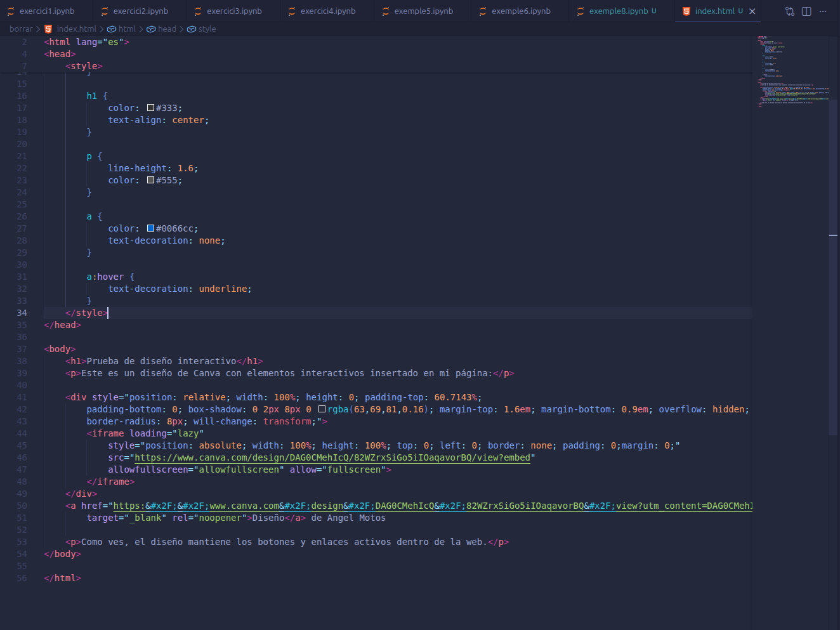
Task: Click the borrar folder breadcrumb
Action: point(21,29)
